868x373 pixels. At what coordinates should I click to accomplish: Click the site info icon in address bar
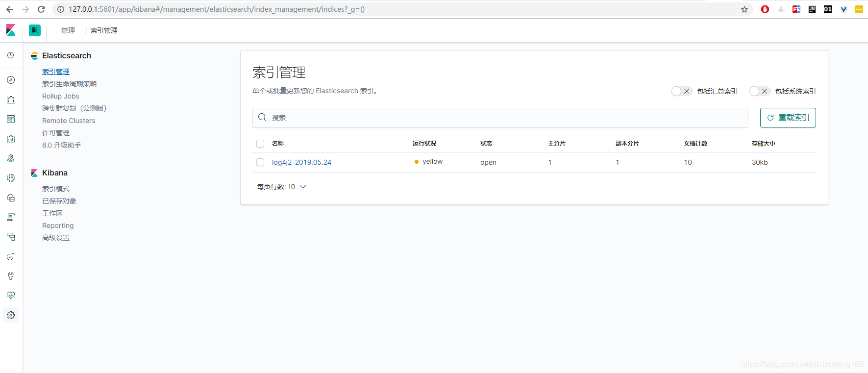point(61,9)
